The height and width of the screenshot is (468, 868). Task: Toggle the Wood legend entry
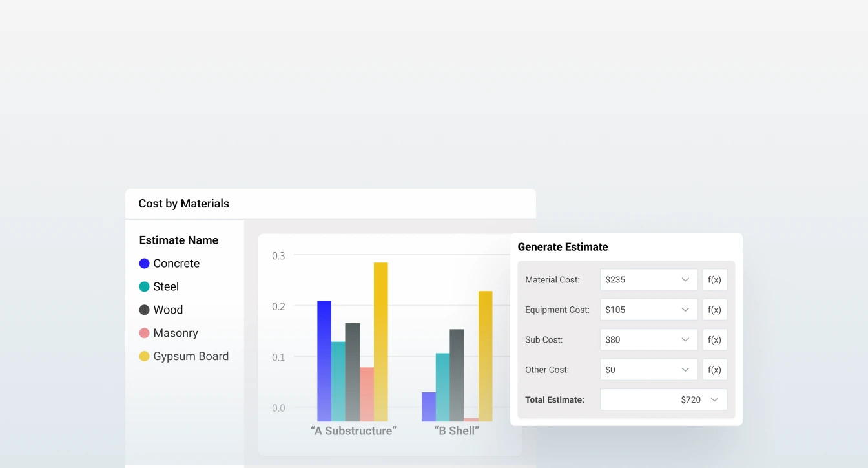coord(167,310)
